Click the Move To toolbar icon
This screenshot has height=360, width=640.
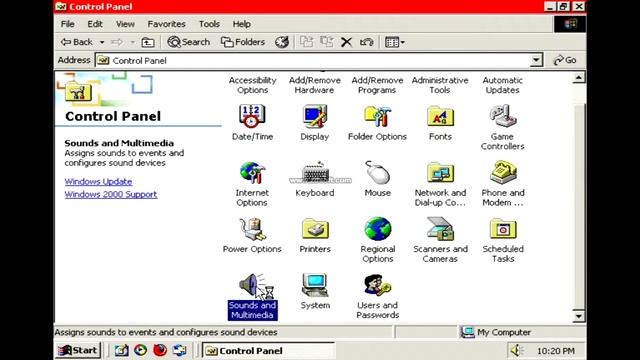[x=307, y=42]
